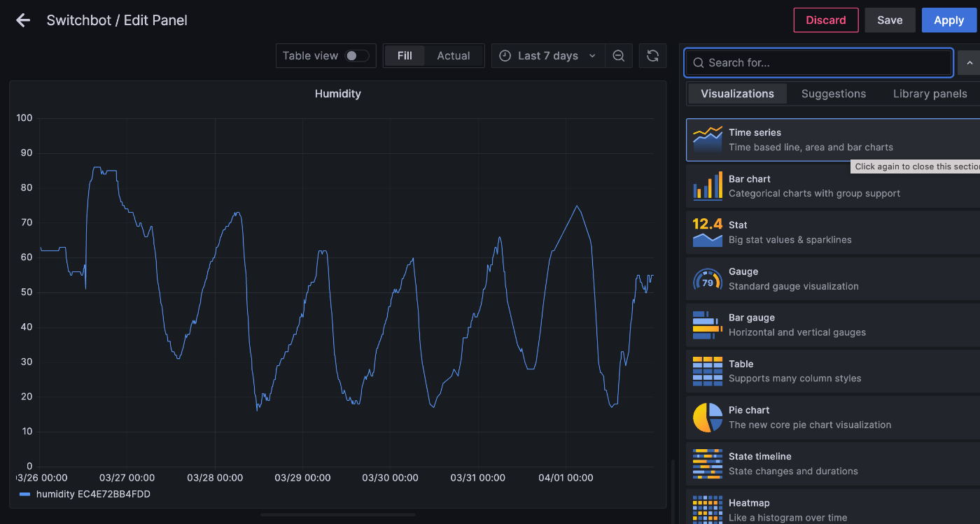
Task: Click the 100 y-axis label
Action: 24,118
